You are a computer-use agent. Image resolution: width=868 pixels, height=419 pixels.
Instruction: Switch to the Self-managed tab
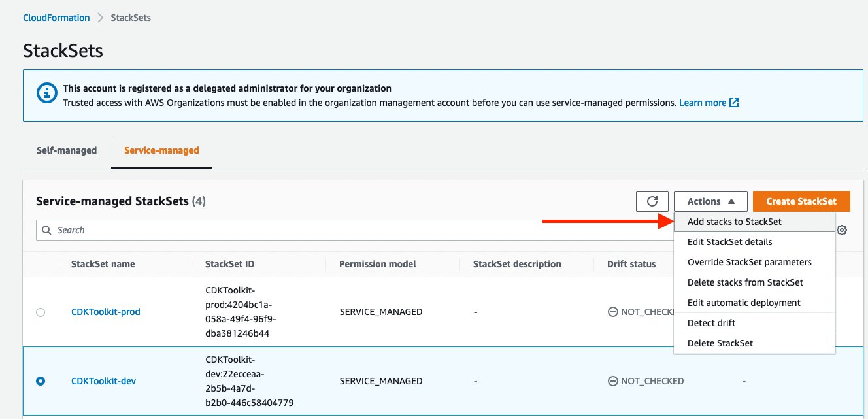coord(66,150)
